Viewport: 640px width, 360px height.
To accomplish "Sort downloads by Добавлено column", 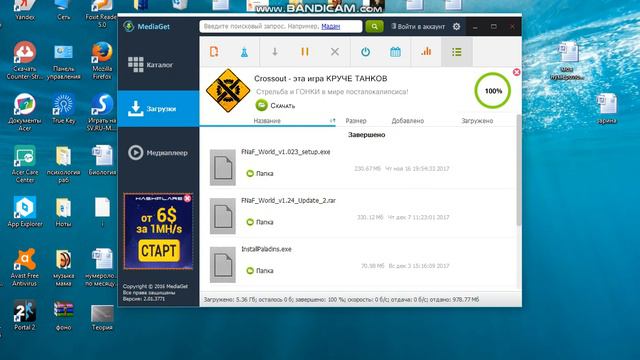I will [x=408, y=121].
